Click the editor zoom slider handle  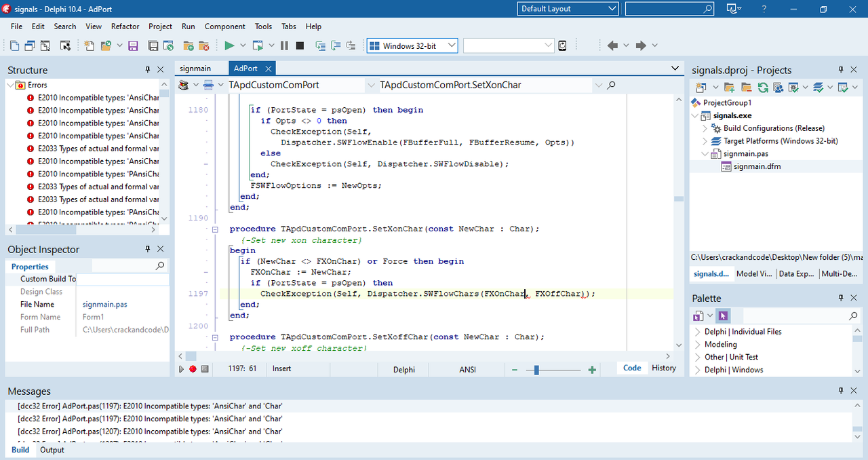click(x=536, y=370)
